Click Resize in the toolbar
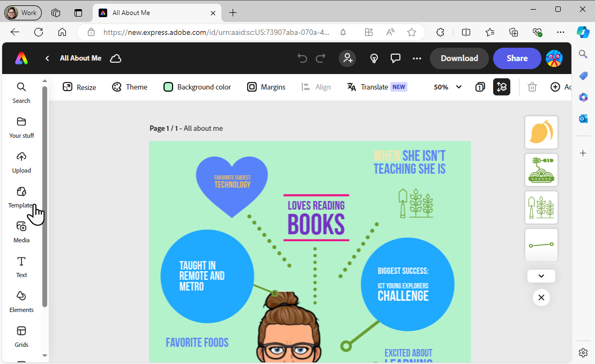The width and height of the screenshot is (595, 364). [x=79, y=87]
